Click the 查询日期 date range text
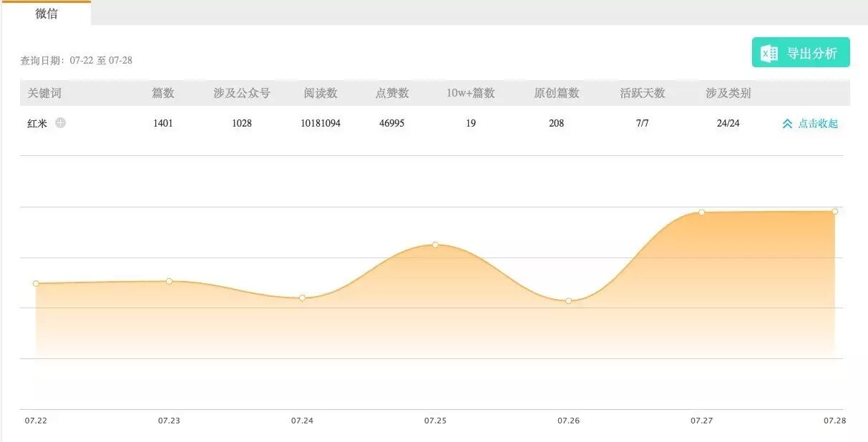The height and width of the screenshot is (442, 868). pyautogui.click(x=76, y=61)
